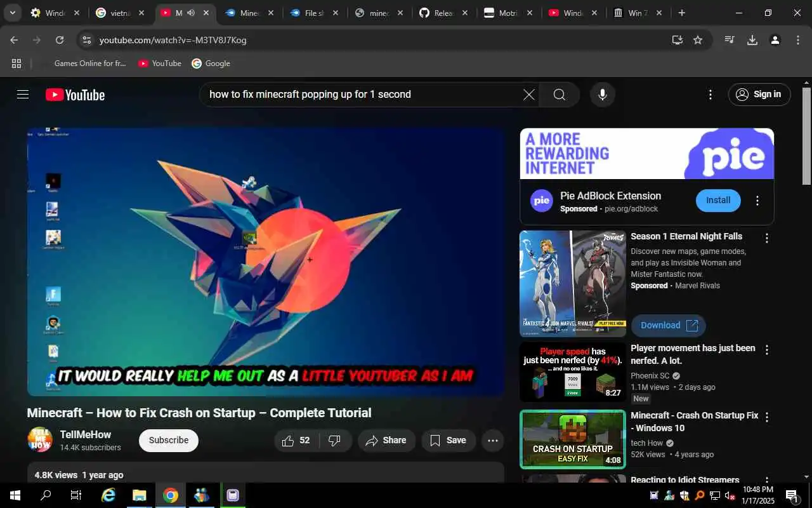Open Chrome three-dot menu
Image resolution: width=812 pixels, height=508 pixels.
click(798, 40)
